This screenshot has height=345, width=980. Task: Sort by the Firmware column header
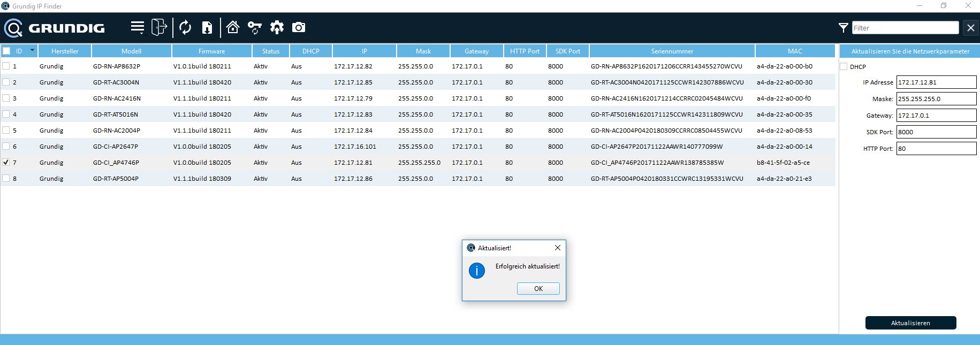[x=211, y=51]
